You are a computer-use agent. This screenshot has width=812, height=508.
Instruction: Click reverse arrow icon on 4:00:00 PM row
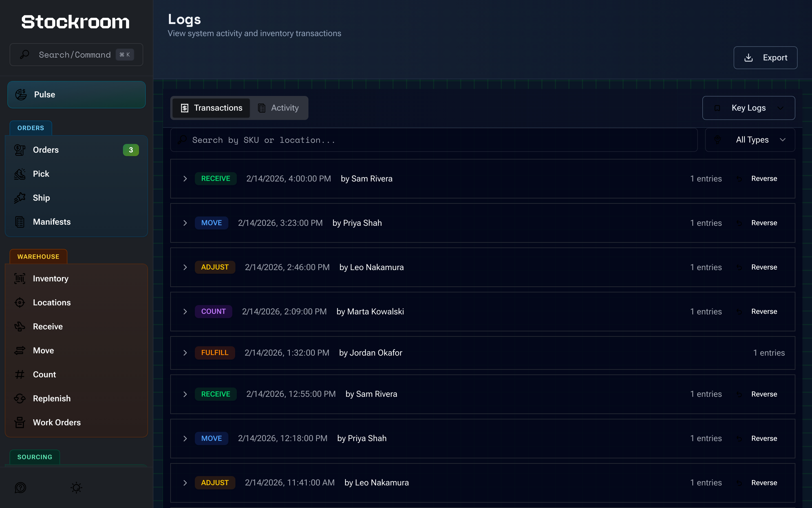pos(739,179)
